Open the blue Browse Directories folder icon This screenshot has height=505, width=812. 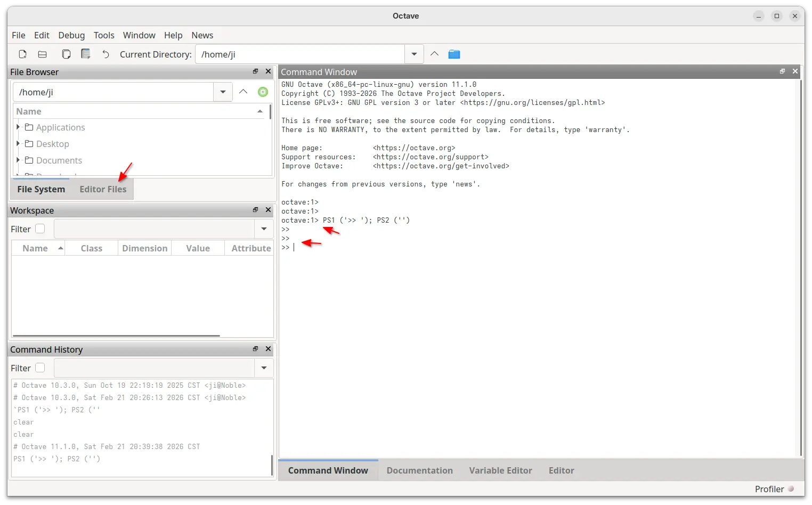(454, 54)
